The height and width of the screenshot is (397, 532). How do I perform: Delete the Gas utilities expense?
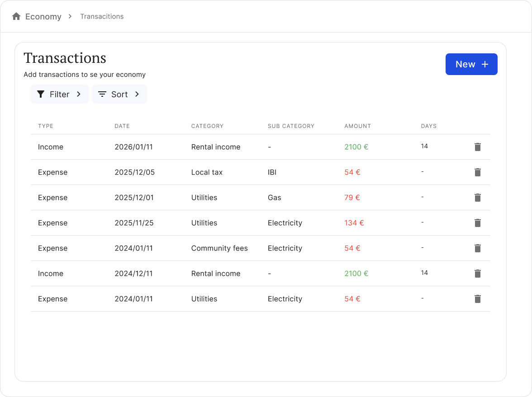click(477, 198)
